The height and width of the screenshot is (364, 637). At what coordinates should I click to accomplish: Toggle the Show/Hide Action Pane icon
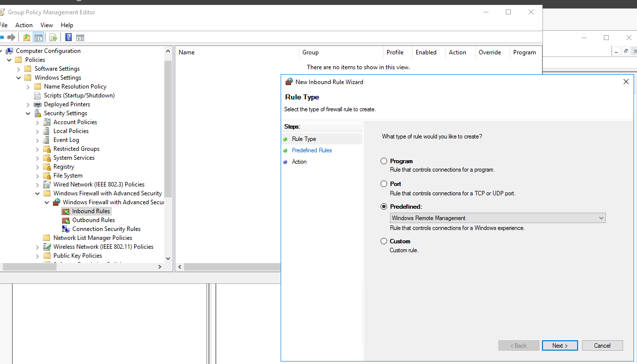pos(80,37)
